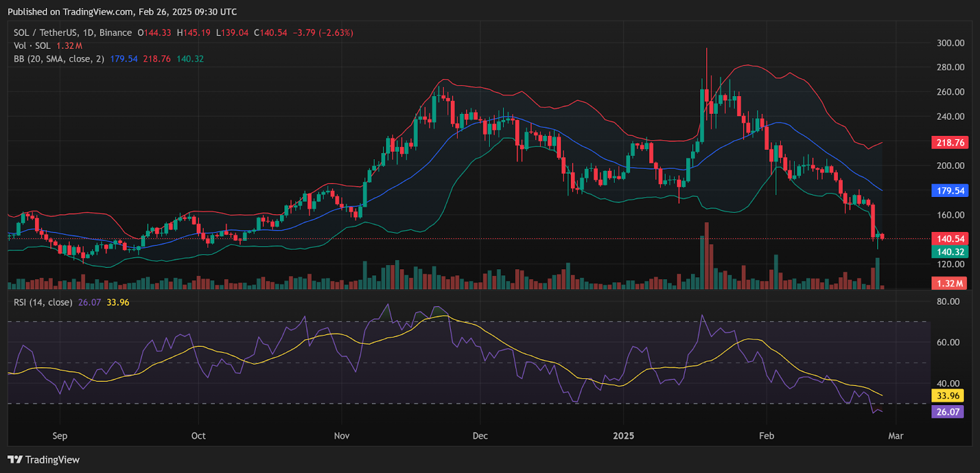Click the 2025 label on the time axis
Viewport: 980px width, 473px height.
point(624,436)
